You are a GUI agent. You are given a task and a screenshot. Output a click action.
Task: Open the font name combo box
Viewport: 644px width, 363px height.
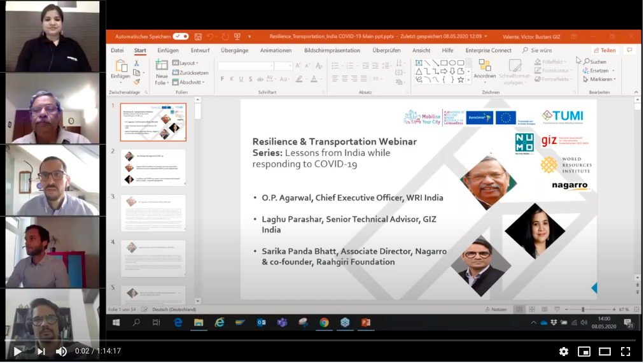pos(246,66)
